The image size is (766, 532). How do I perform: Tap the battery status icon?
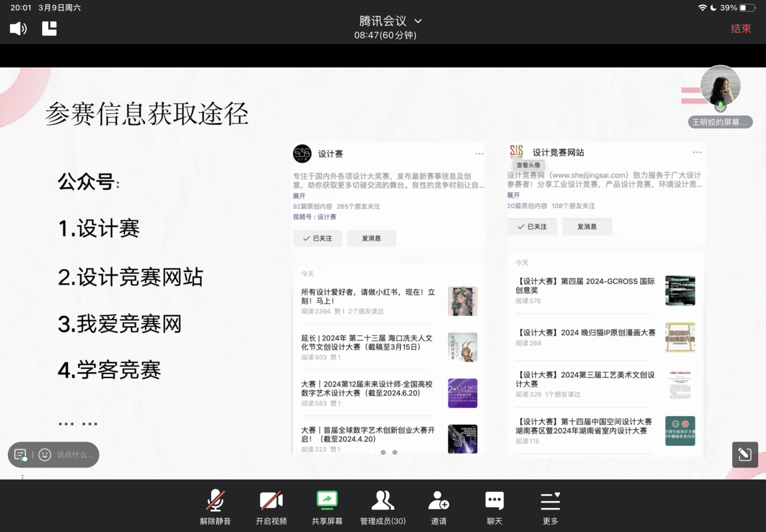click(747, 8)
